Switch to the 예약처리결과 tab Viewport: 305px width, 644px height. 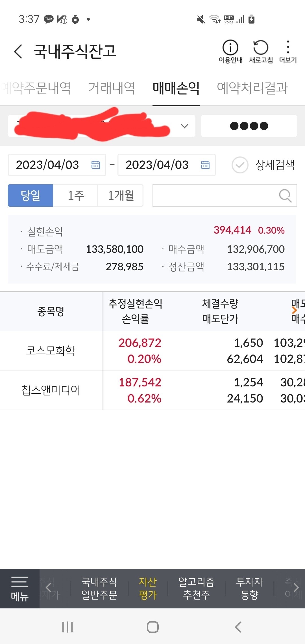pos(252,88)
